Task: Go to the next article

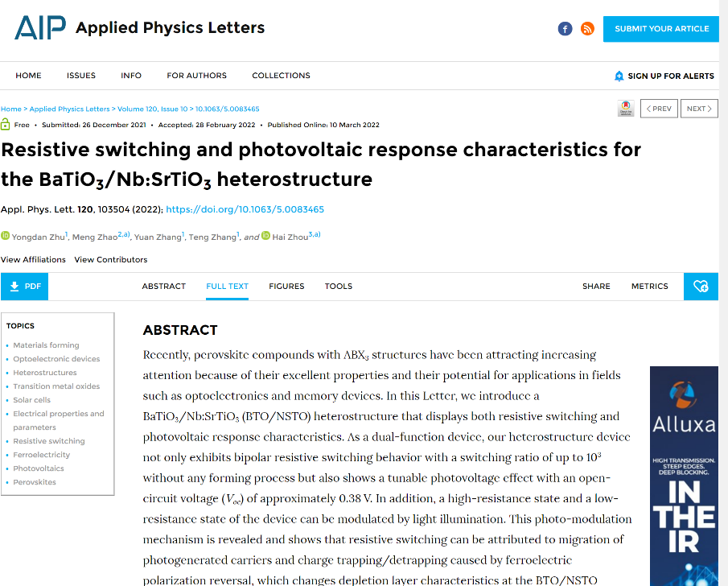Action: pyautogui.click(x=699, y=109)
